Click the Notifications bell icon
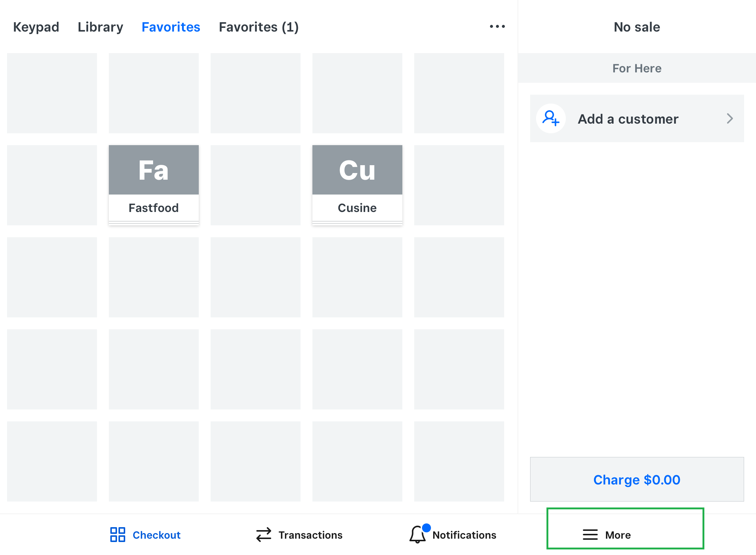Image resolution: width=756 pixels, height=555 pixels. point(418,535)
